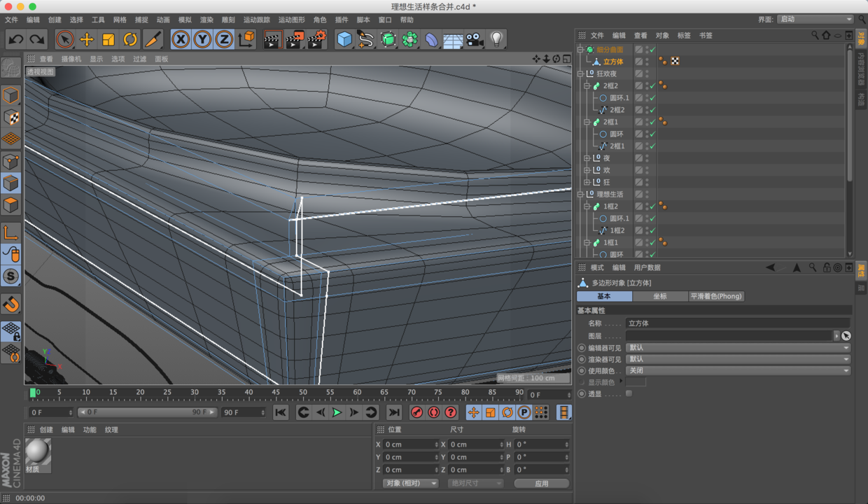Image resolution: width=868 pixels, height=504 pixels.
Task: Select the Rotate tool
Action: [130, 40]
